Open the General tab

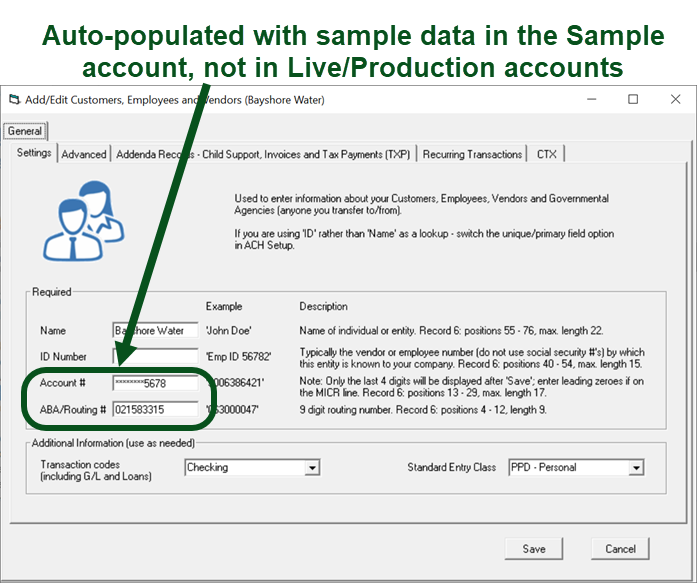click(25, 131)
